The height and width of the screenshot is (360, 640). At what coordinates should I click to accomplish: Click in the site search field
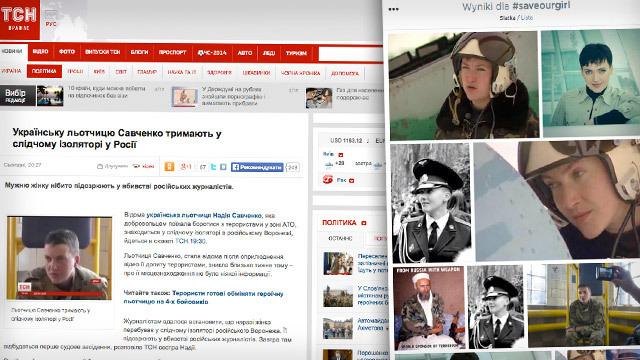coord(350,54)
